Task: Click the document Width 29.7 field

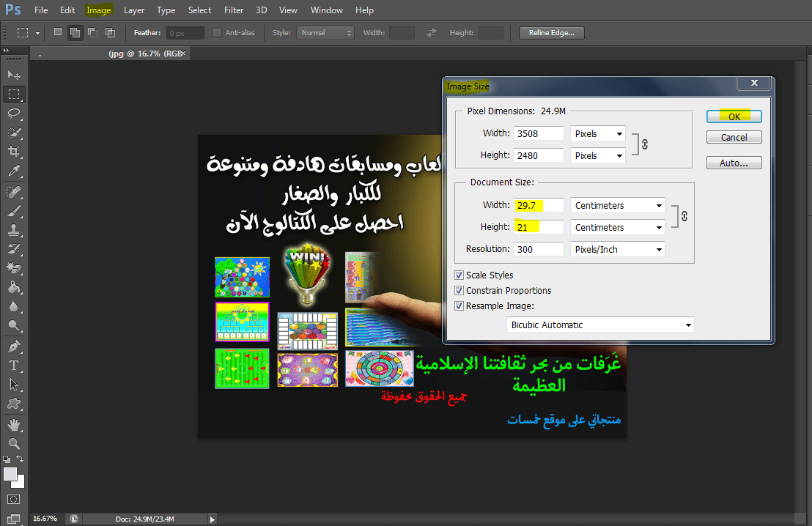Action: [x=539, y=206]
